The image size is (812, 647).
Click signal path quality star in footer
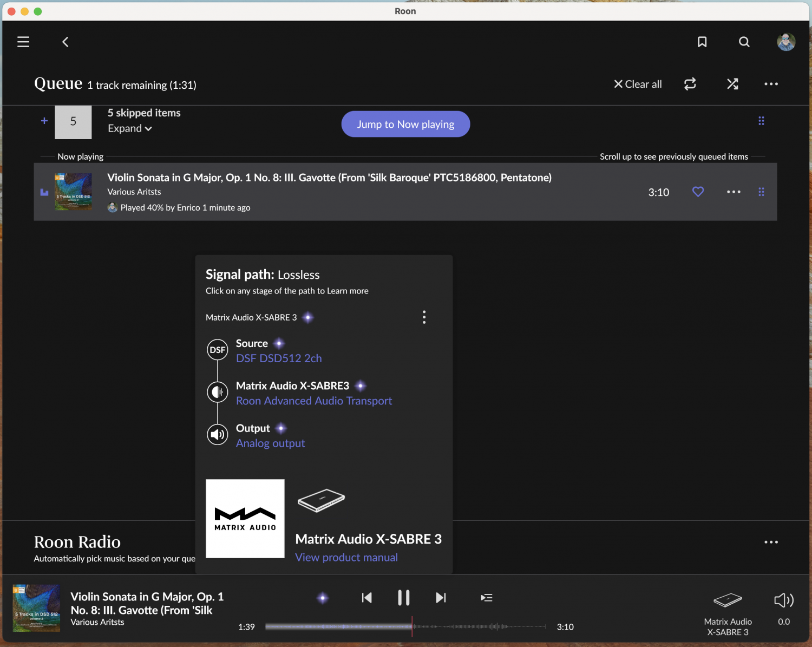pyautogui.click(x=323, y=598)
